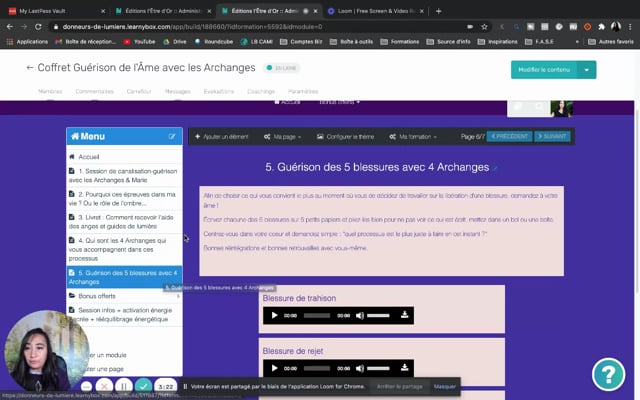640x400 pixels.
Task: Open the Comptes Biz bookmarks folder
Action: [301, 42]
